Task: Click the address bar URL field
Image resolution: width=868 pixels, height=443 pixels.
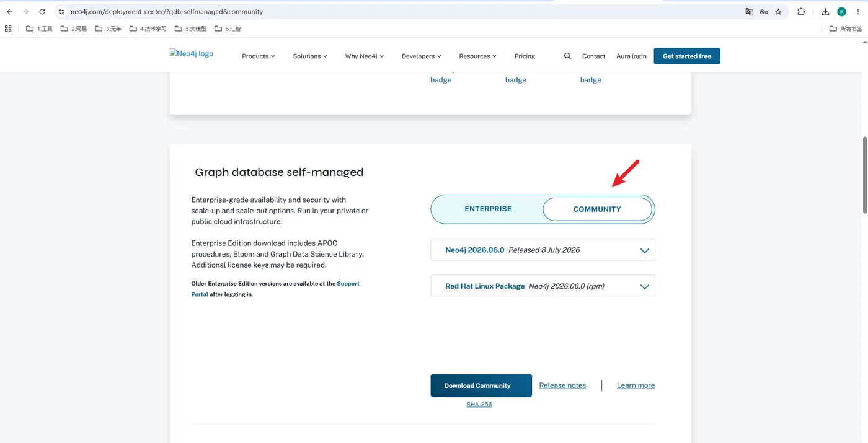Action: [x=403, y=12]
